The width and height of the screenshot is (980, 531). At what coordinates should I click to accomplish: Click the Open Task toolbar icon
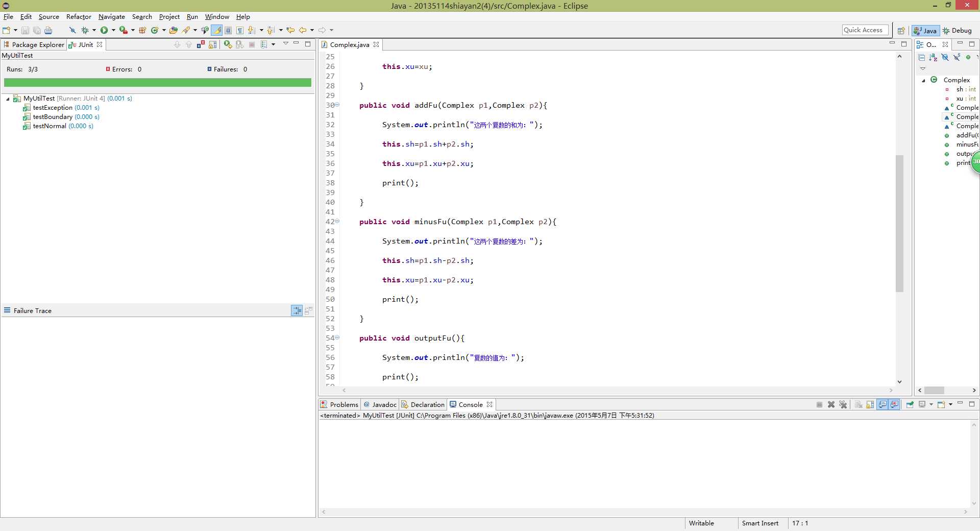coord(205,30)
